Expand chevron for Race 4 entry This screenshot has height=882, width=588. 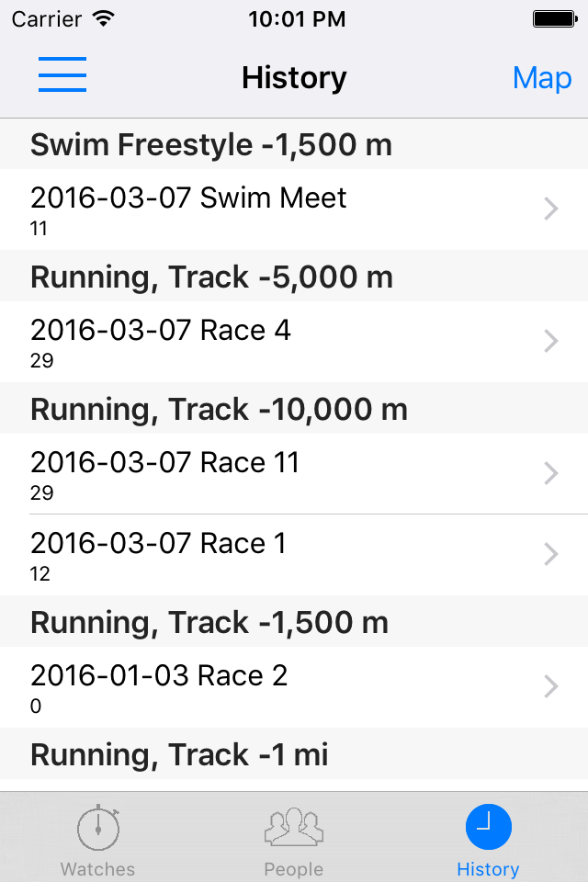pos(551,341)
